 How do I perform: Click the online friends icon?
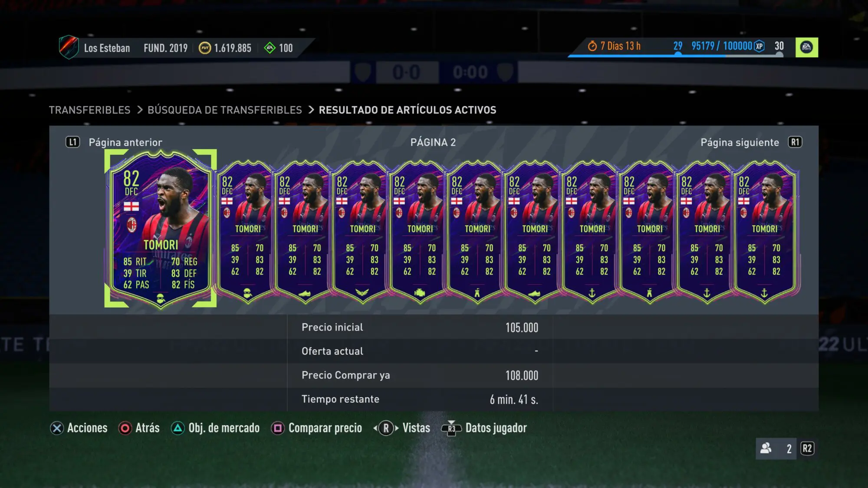tap(766, 448)
